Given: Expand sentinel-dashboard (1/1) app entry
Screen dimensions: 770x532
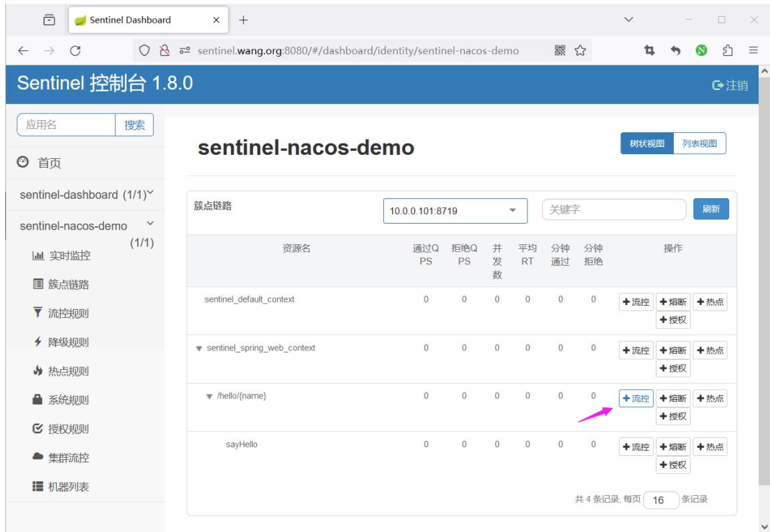Looking at the screenshot, I should pyautogui.click(x=85, y=194).
